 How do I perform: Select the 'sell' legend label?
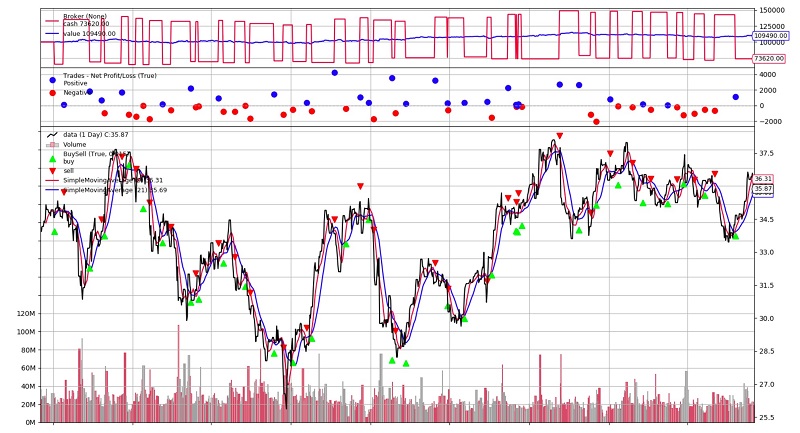68,171
